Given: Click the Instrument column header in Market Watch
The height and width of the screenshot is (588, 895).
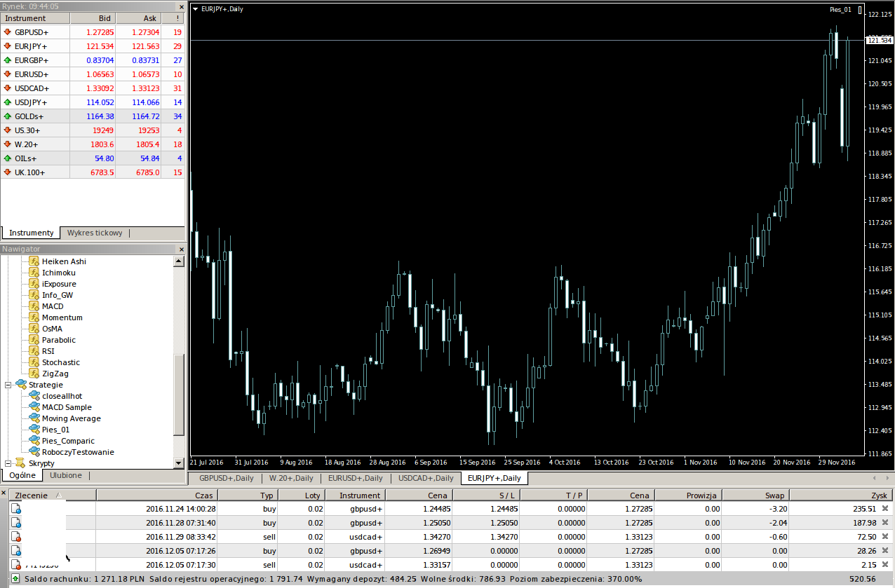Looking at the screenshot, I should 35,18.
